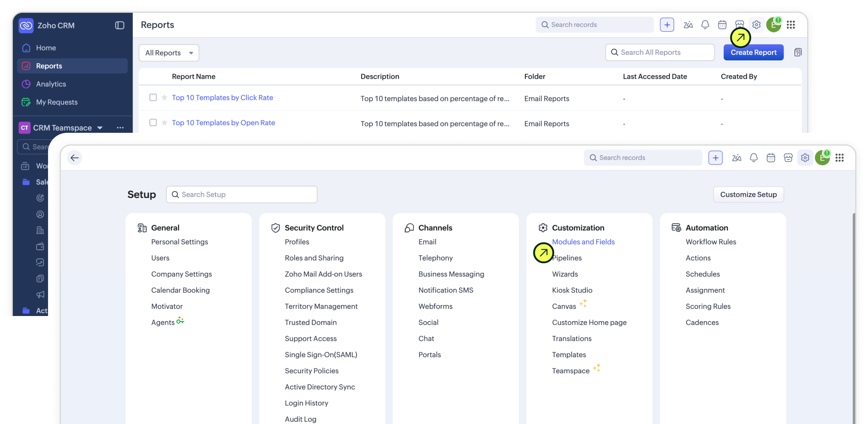Click plus quick-create icon in Setup window
The height and width of the screenshot is (424, 868).
point(715,158)
